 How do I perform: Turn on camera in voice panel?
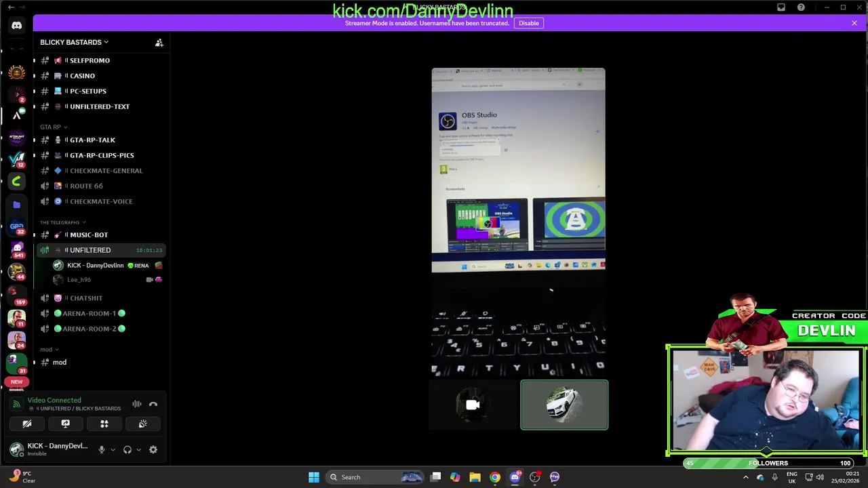pos(27,424)
